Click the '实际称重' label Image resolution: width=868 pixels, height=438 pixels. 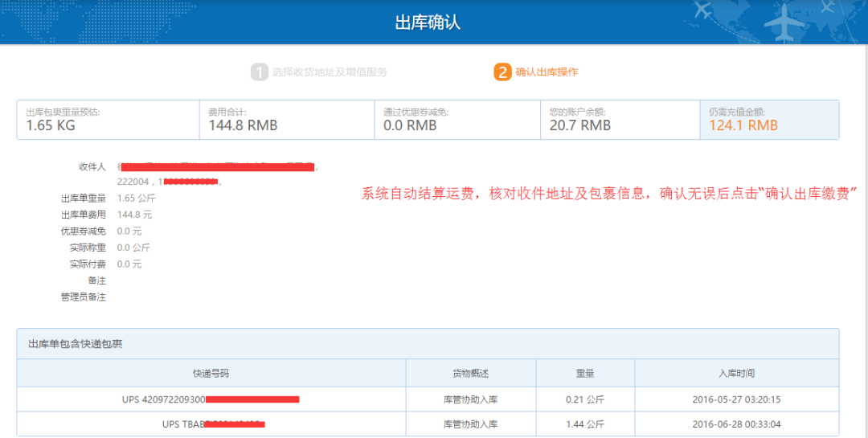point(88,248)
